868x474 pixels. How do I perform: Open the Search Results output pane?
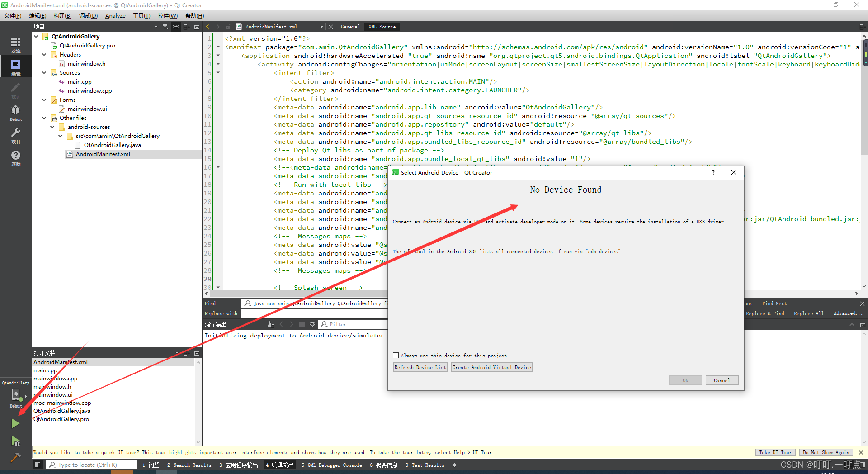(x=189, y=465)
